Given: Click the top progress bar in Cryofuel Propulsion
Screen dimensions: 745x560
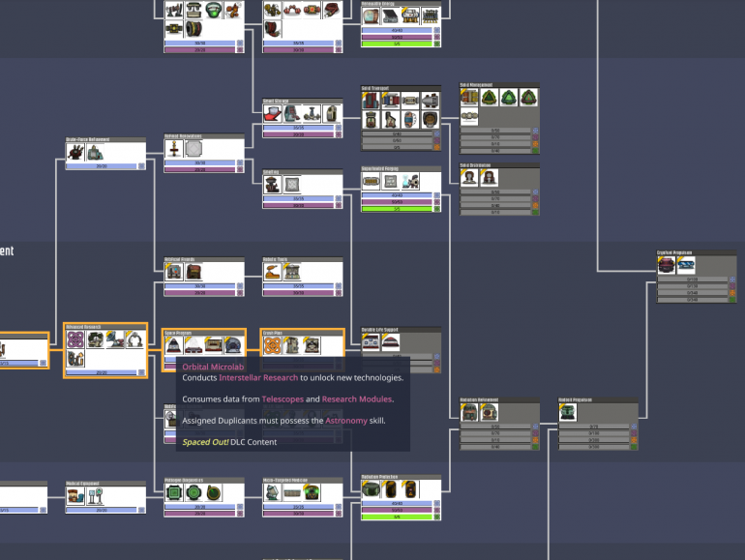Looking at the screenshot, I should click(x=691, y=280).
